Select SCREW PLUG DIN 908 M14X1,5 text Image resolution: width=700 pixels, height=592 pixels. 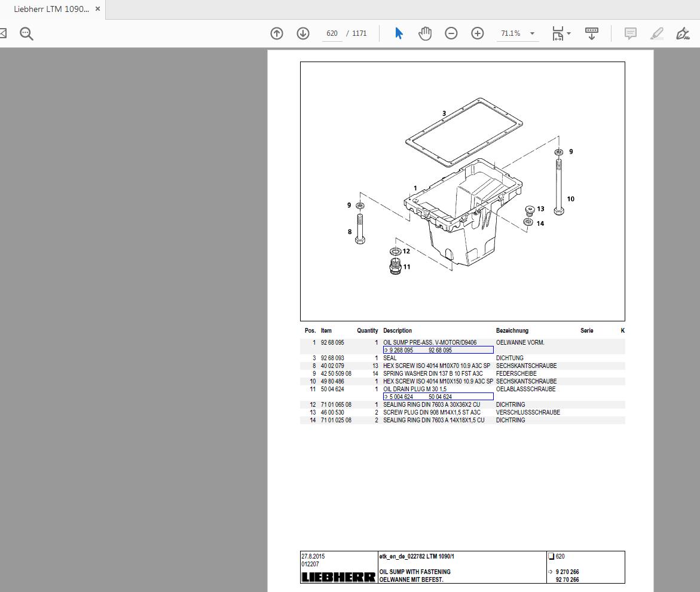tap(432, 412)
